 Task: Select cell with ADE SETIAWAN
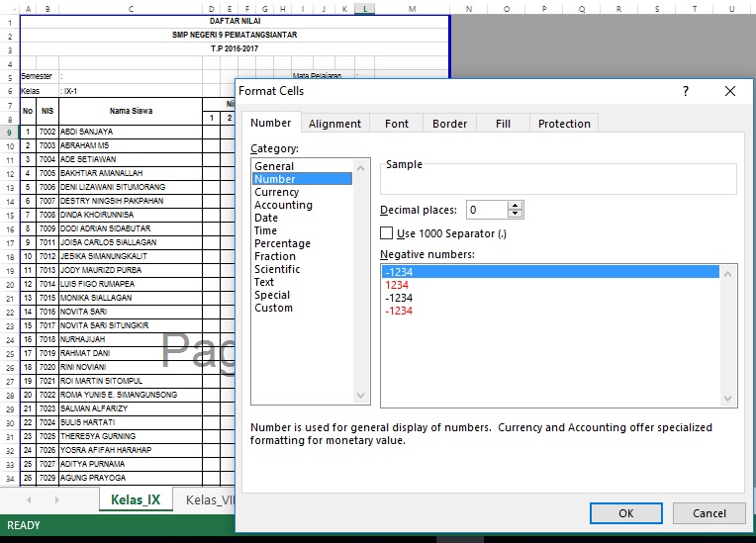point(131,159)
